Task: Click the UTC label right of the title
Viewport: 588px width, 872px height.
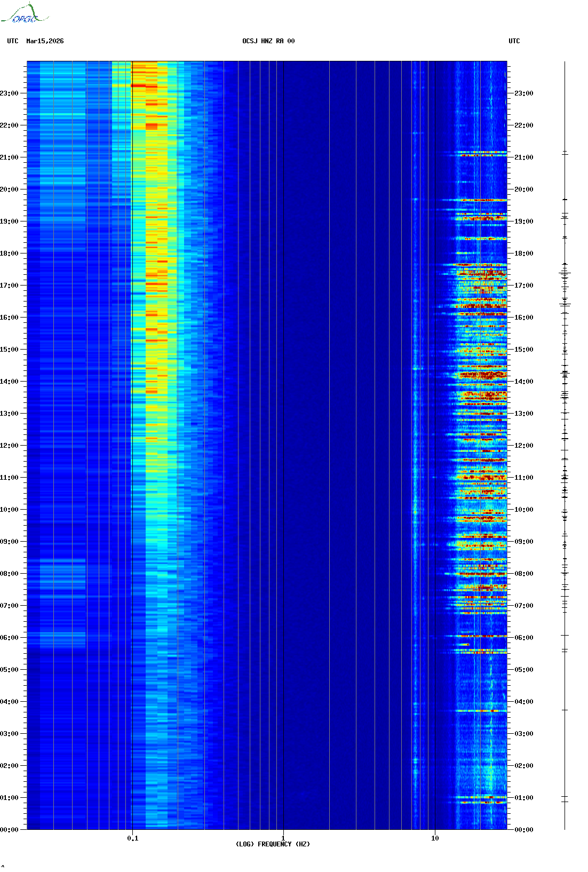Action: pyautogui.click(x=514, y=41)
